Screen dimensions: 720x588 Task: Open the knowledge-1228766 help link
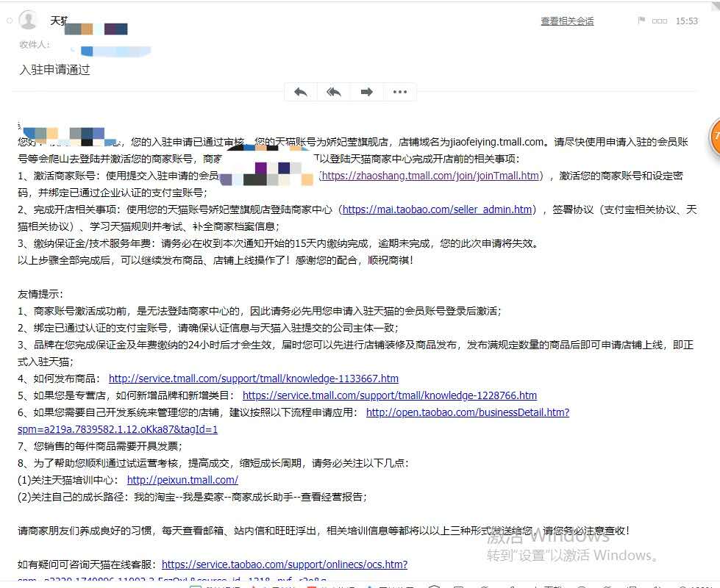(389, 395)
